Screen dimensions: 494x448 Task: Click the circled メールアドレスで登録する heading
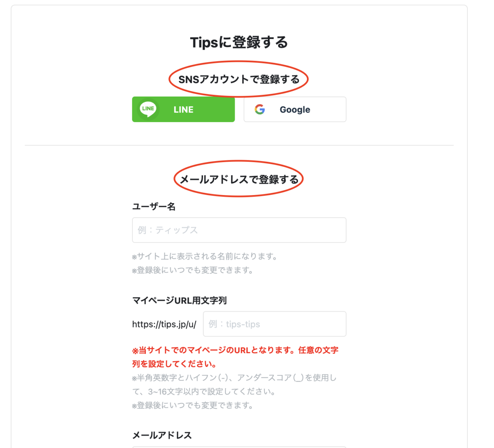[239, 179]
